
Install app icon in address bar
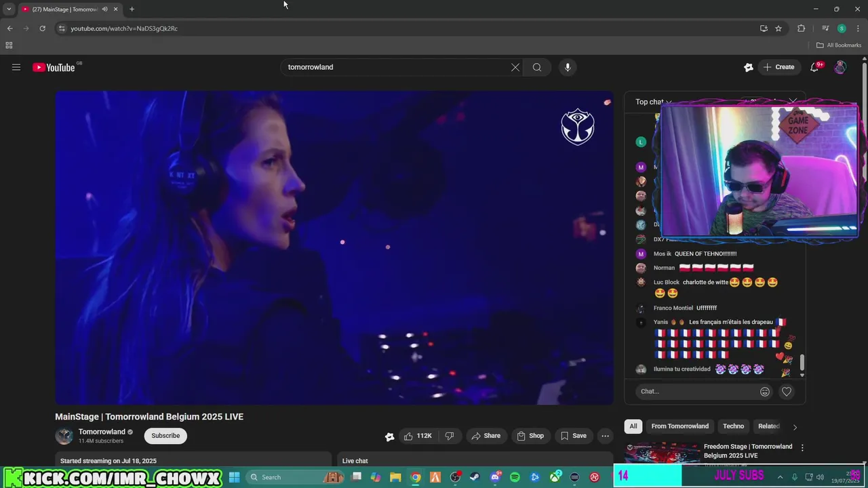coord(764,28)
